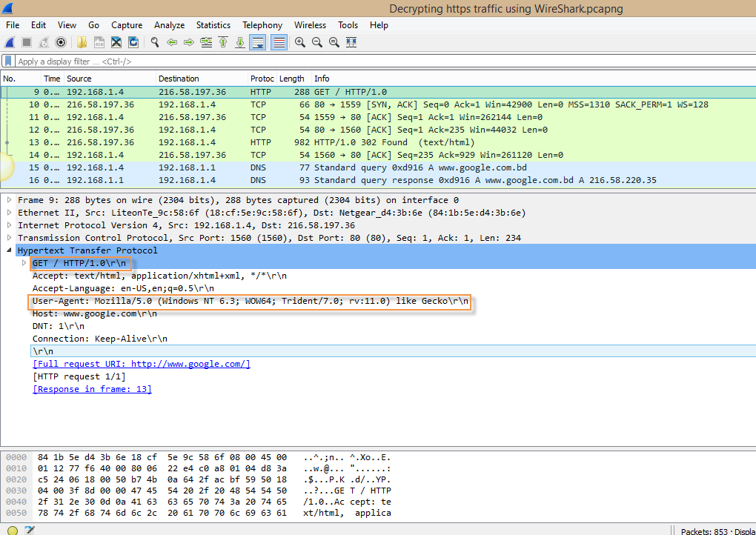Expand the Frame 9 details tree

point(9,200)
